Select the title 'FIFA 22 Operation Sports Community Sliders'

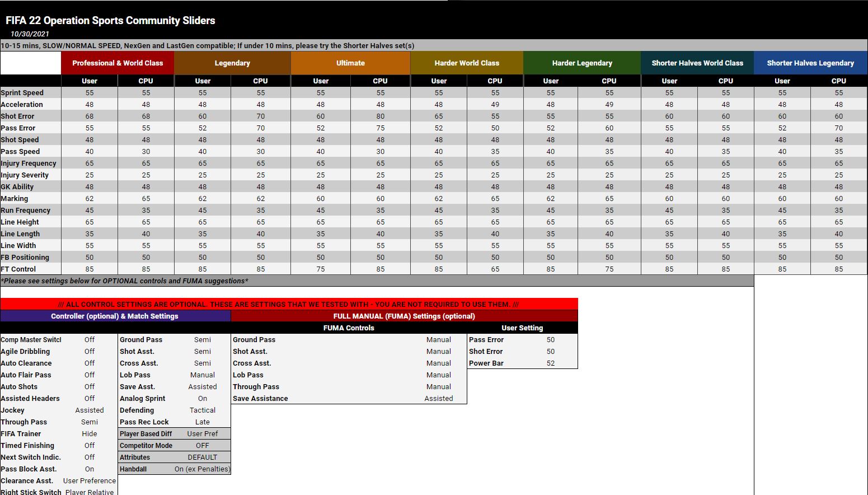pyautogui.click(x=110, y=21)
